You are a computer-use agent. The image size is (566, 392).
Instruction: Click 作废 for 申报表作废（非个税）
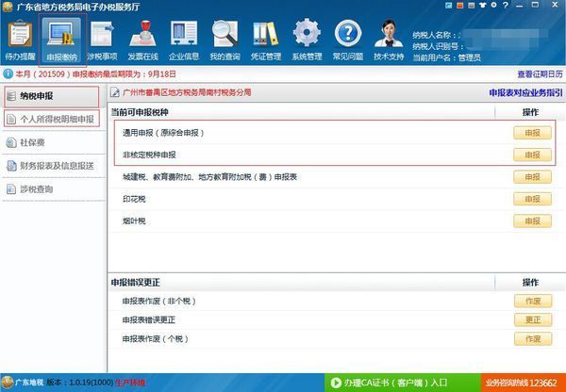click(533, 302)
